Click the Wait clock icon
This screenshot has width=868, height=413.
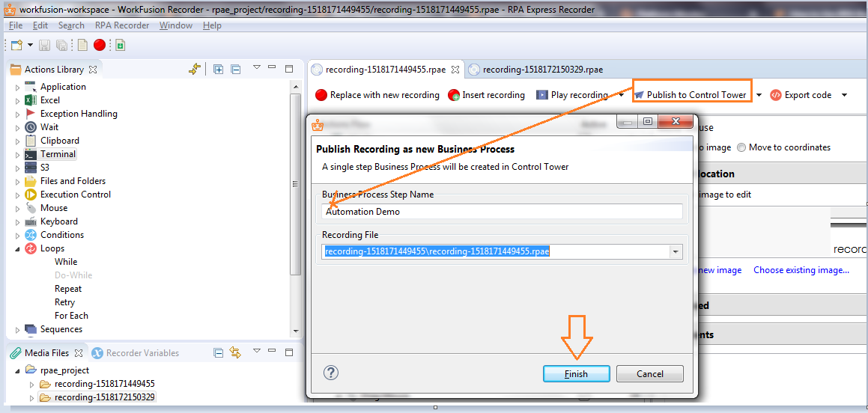31,127
